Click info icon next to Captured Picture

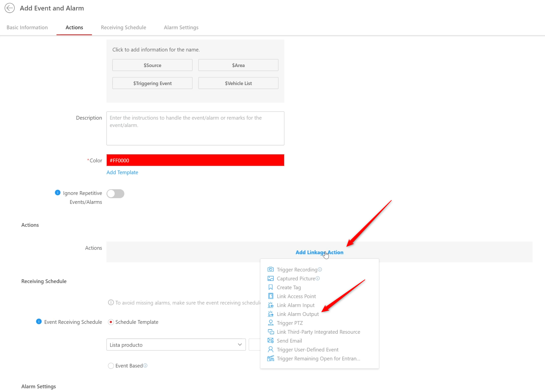[317, 278]
